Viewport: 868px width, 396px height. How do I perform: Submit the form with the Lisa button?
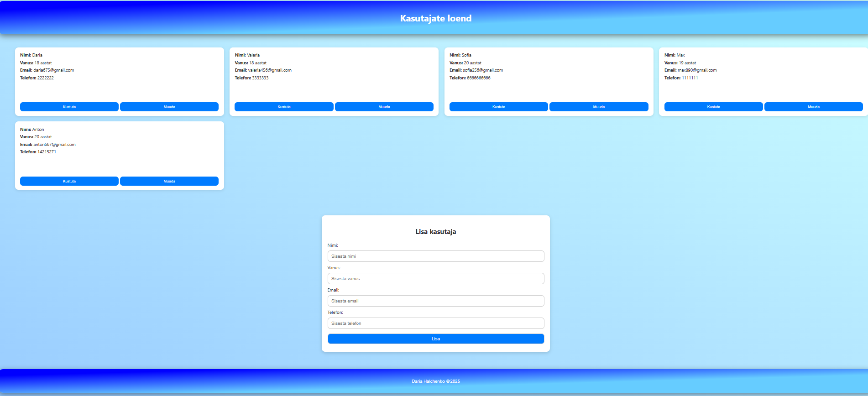(435, 339)
